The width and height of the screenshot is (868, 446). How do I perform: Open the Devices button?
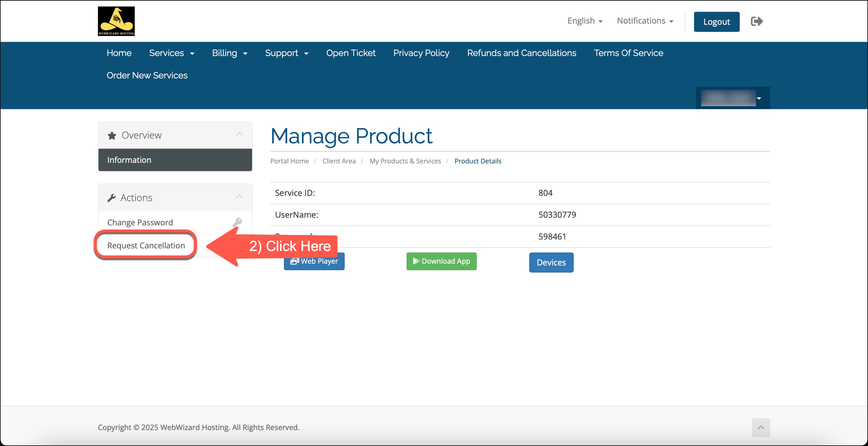pos(551,262)
